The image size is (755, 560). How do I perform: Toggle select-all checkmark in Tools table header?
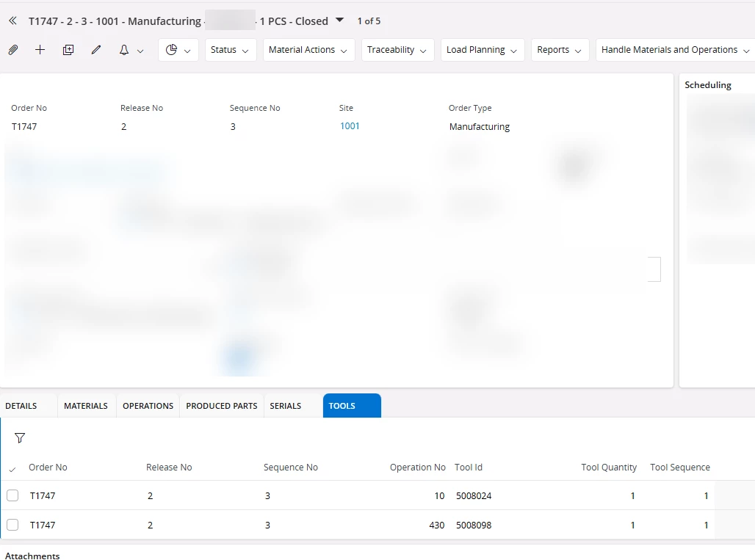click(x=12, y=469)
